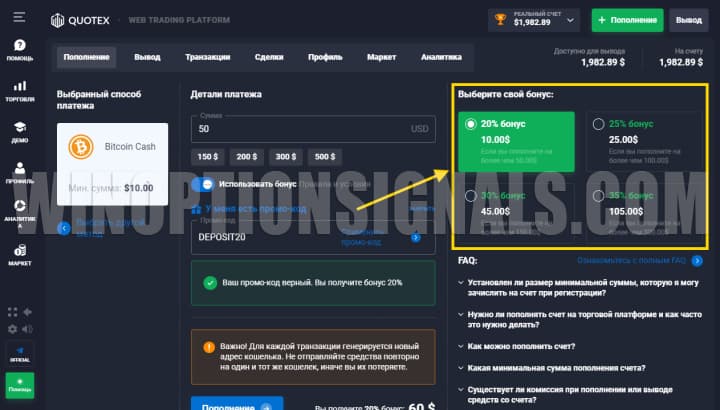Click the Маркет sidebar icon
This screenshot has height=410, width=720.
click(x=20, y=252)
